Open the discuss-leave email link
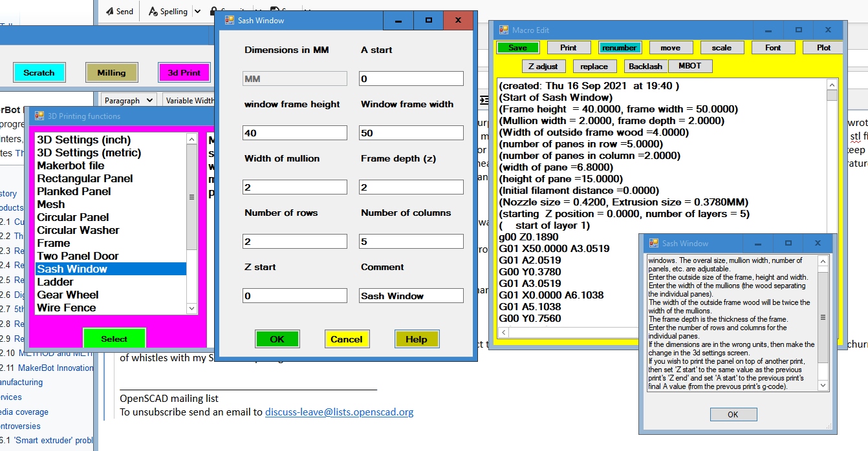 [339, 412]
